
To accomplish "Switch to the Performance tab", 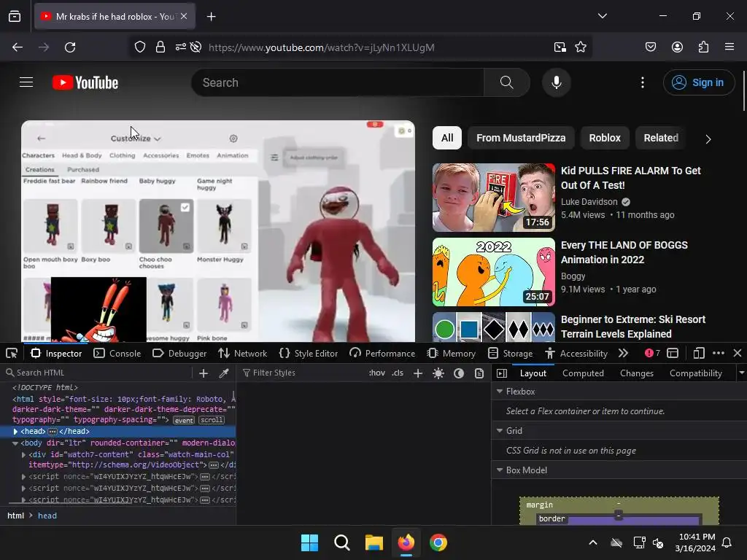I will (x=382, y=354).
